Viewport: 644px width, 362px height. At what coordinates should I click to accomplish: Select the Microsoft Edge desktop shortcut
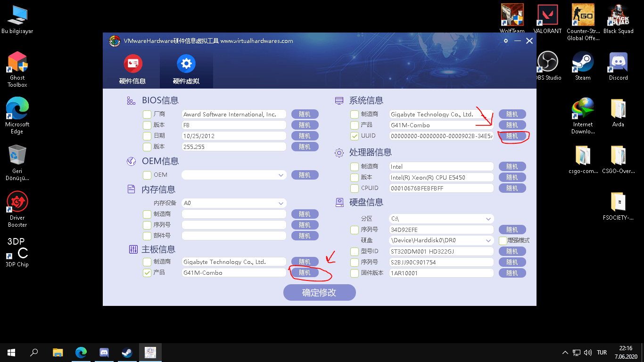[x=17, y=116]
